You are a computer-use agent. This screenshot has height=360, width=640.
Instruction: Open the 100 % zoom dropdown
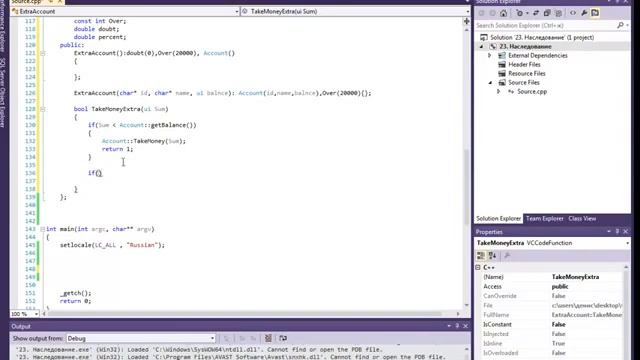[x=36, y=314]
